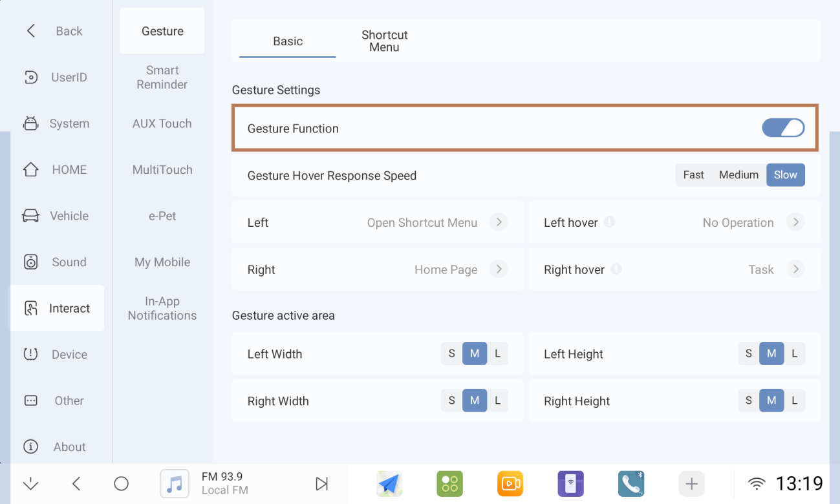Set hover response speed to Medium
840x504 pixels.
[738, 175]
